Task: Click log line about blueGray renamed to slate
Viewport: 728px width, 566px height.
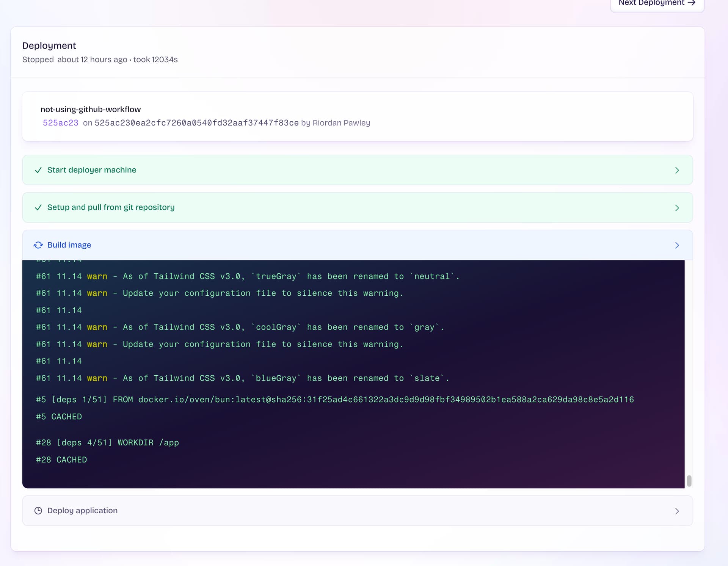Action: click(243, 378)
